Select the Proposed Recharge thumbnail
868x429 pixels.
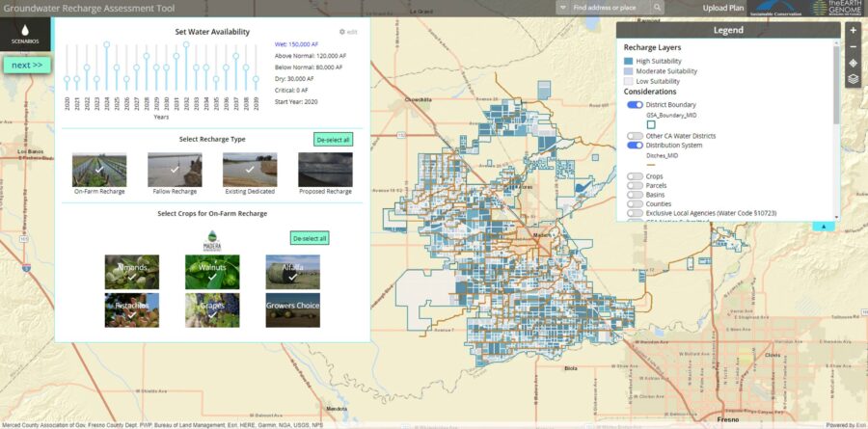click(325, 170)
